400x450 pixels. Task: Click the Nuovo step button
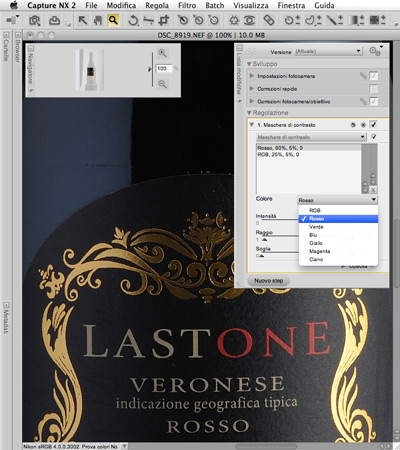tap(268, 281)
